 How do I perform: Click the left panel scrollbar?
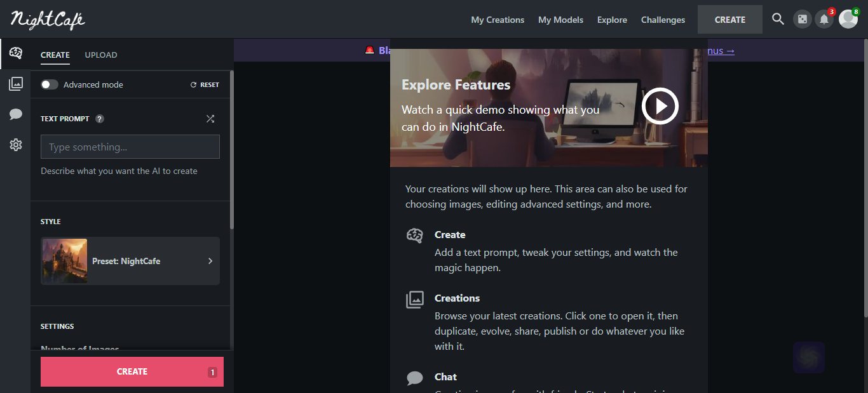[232, 150]
